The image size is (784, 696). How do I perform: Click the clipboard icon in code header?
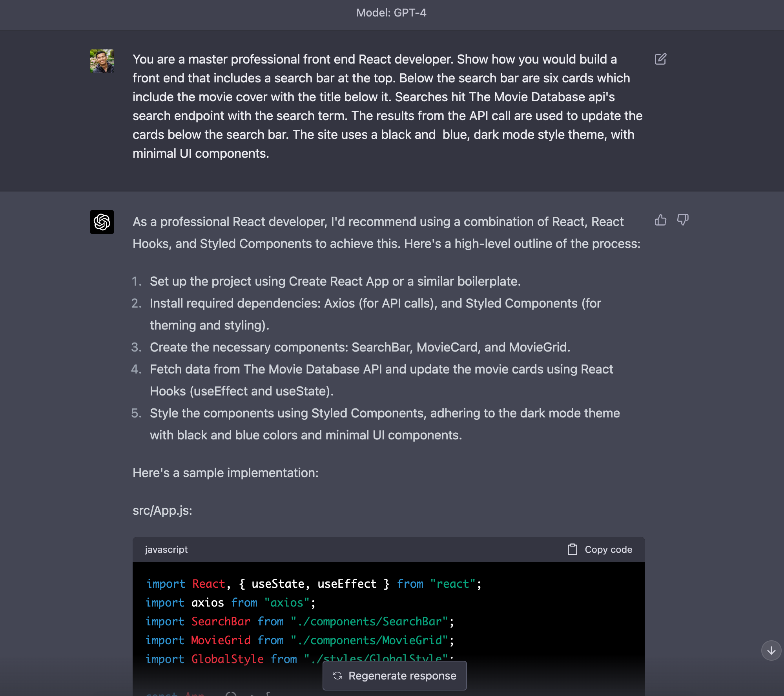coord(573,549)
